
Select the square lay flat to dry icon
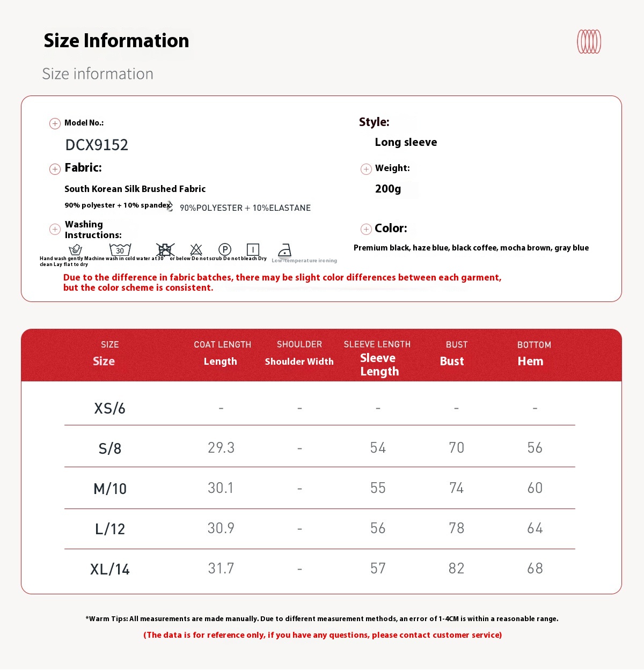point(253,249)
